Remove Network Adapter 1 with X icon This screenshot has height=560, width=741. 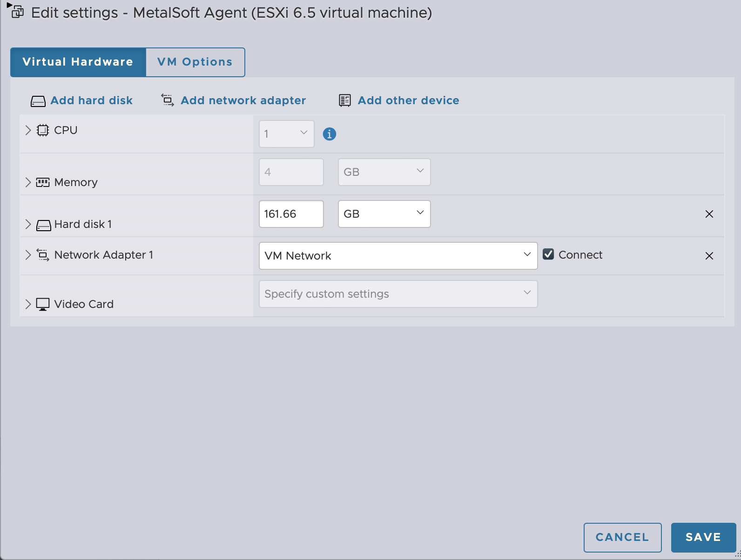click(x=709, y=256)
